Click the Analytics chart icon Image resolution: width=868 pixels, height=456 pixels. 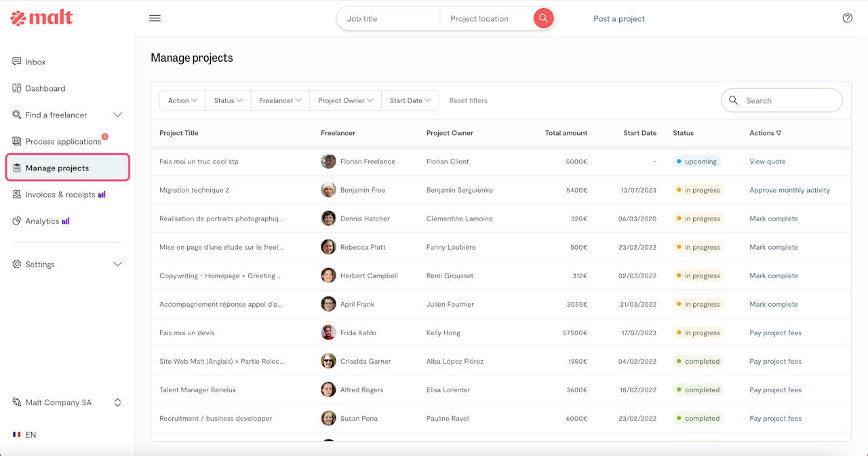pos(17,221)
